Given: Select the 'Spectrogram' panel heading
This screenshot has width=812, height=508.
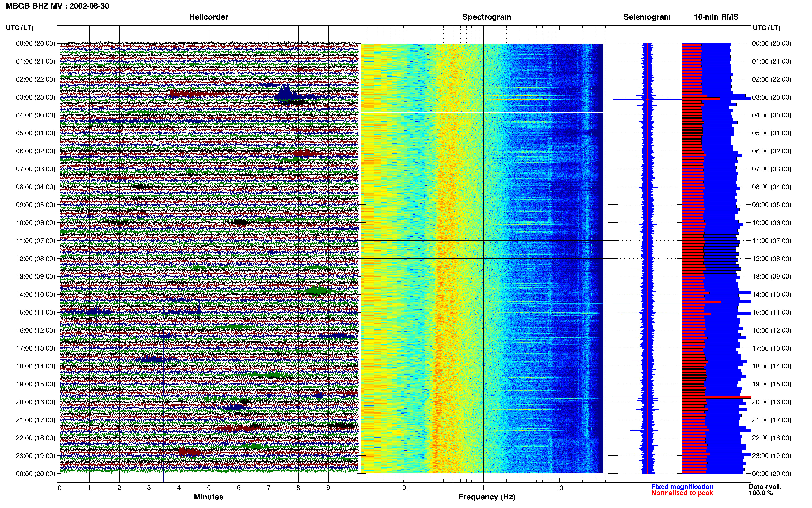Looking at the screenshot, I should tap(487, 17).
